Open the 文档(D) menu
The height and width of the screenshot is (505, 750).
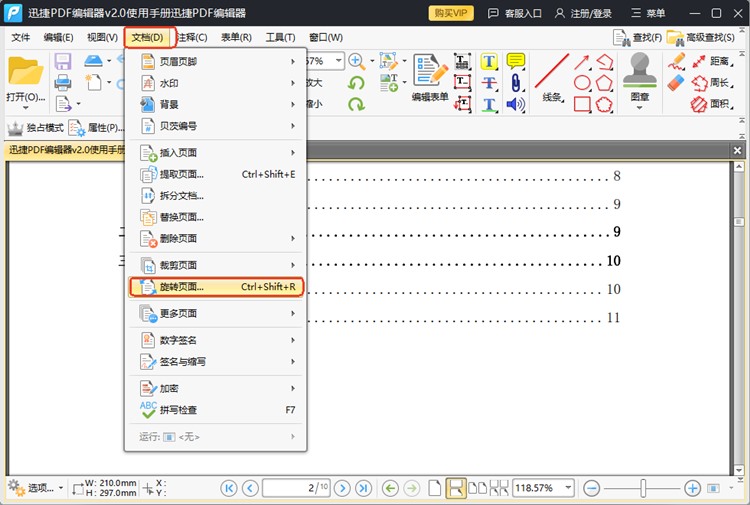click(x=148, y=37)
